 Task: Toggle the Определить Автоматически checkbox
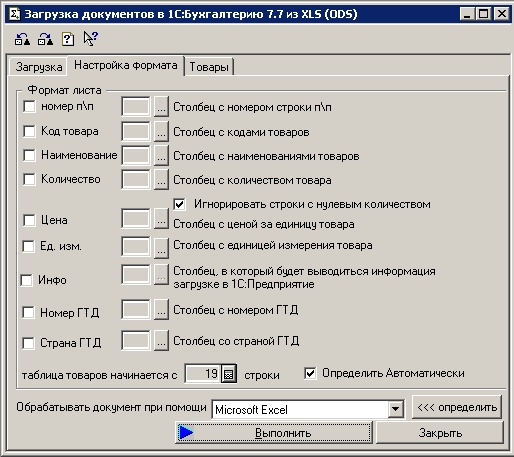310,373
